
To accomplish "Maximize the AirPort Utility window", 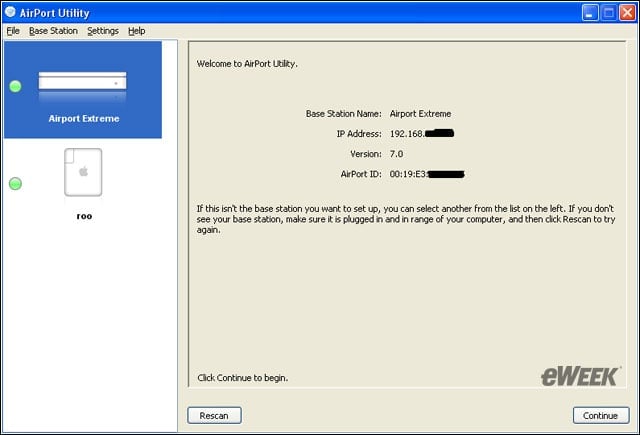I will (x=609, y=13).
